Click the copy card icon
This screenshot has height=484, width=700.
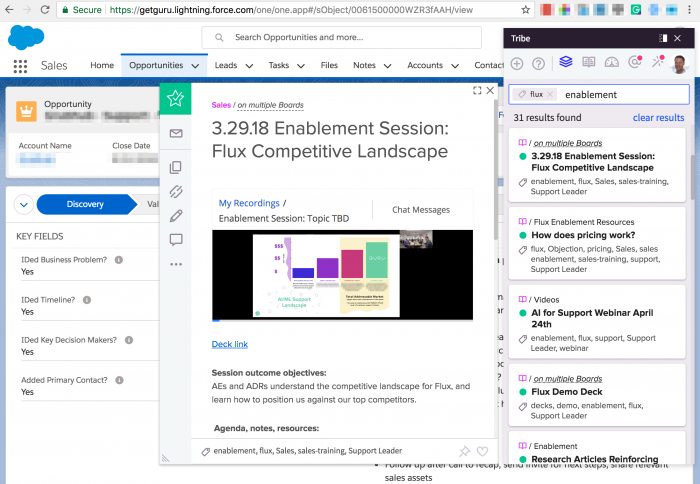176,167
